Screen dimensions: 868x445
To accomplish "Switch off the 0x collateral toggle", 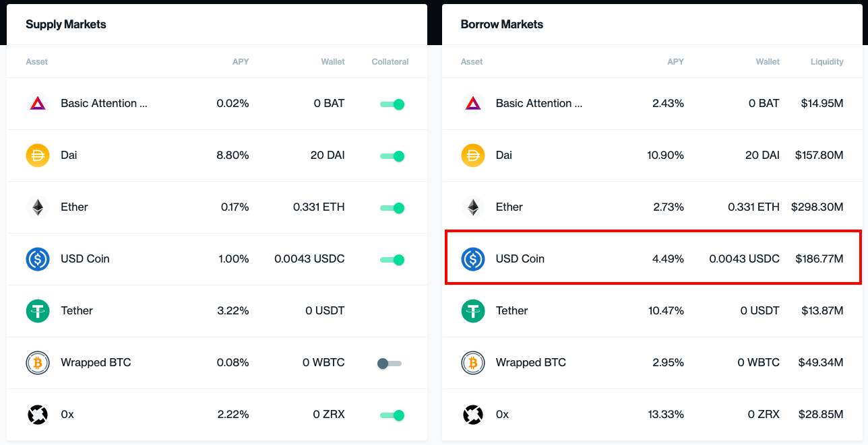I will [x=392, y=415].
